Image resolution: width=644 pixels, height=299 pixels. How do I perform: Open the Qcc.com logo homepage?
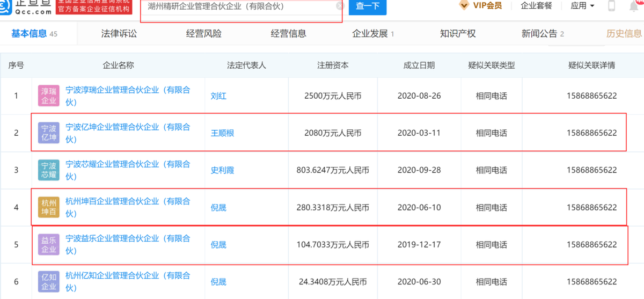pyautogui.click(x=26, y=8)
